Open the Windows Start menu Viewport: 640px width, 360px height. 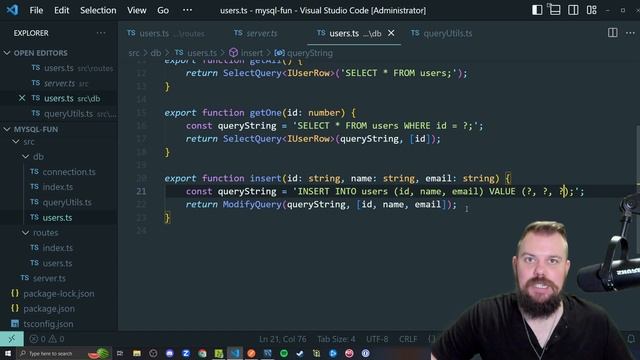(8, 353)
